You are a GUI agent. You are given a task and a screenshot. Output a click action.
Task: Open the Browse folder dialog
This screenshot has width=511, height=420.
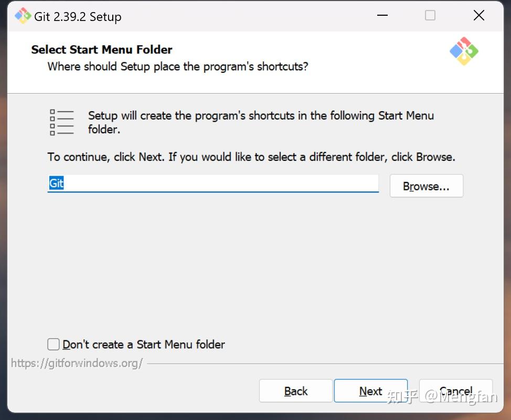point(426,186)
